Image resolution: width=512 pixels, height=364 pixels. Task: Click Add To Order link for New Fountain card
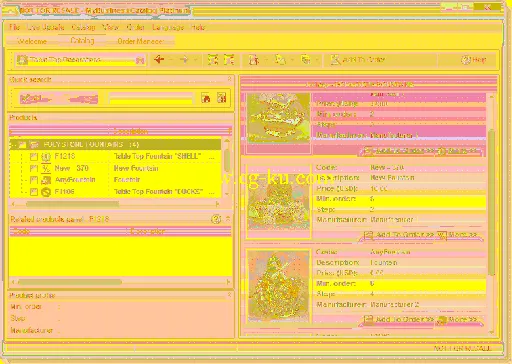click(399, 235)
